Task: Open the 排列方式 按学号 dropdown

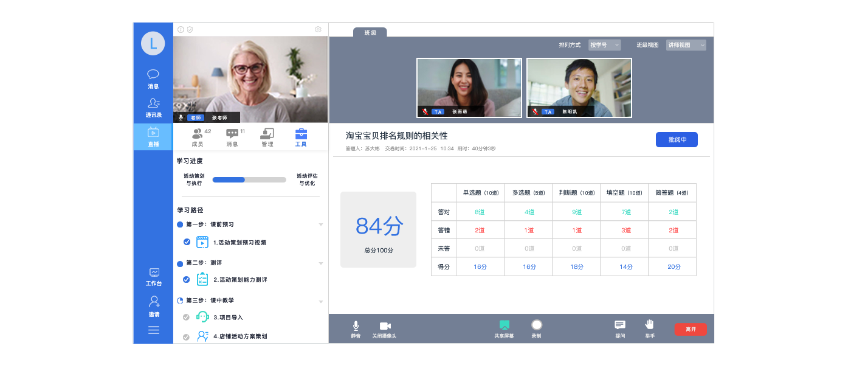Action: (x=604, y=45)
